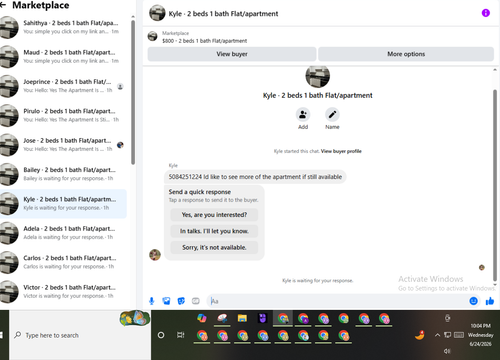This screenshot has width=500, height=360.
Task: Open the Victor conversation
Action: click(x=63, y=291)
